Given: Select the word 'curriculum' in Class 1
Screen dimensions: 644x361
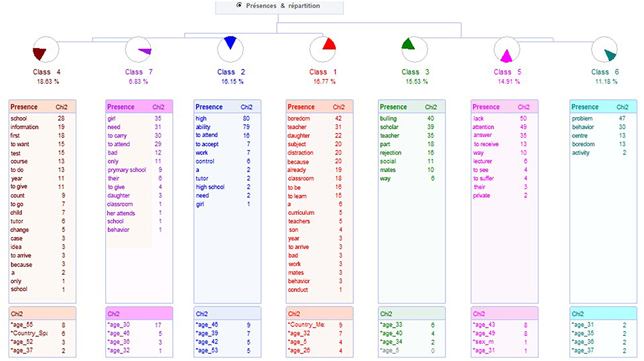Looking at the screenshot, I should pyautogui.click(x=301, y=213).
